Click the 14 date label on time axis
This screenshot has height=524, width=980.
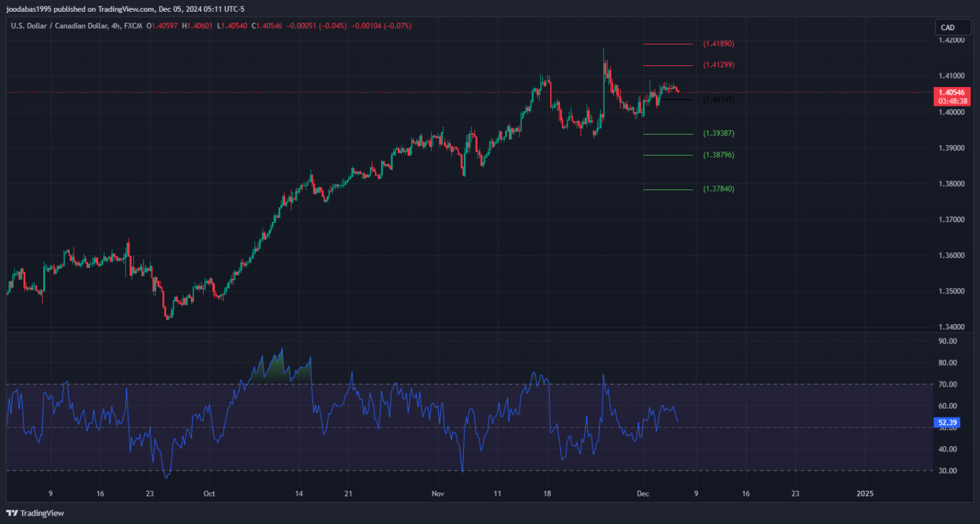click(x=299, y=493)
